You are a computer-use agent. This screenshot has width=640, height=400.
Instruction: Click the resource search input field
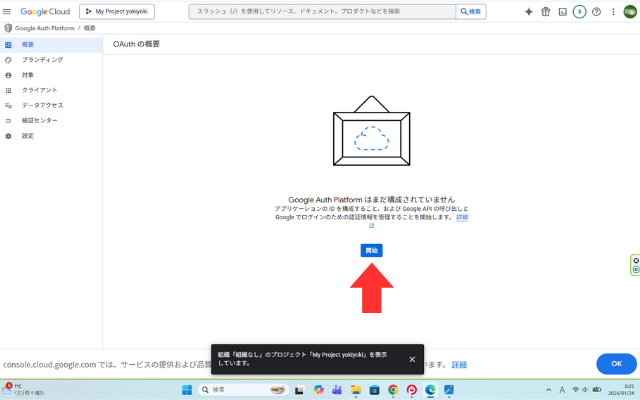point(320,12)
